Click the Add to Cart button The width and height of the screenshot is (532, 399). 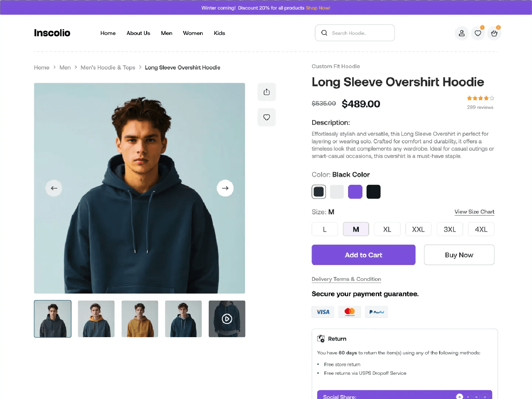[363, 255]
